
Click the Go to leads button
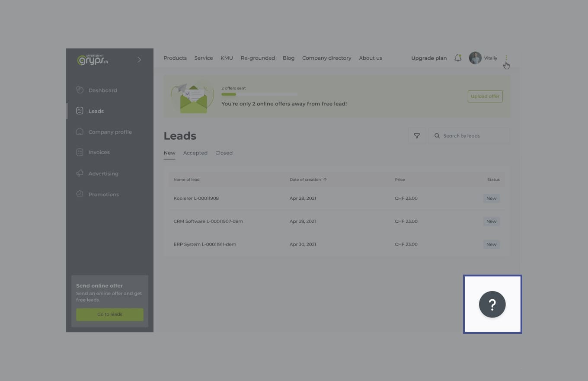tap(110, 314)
